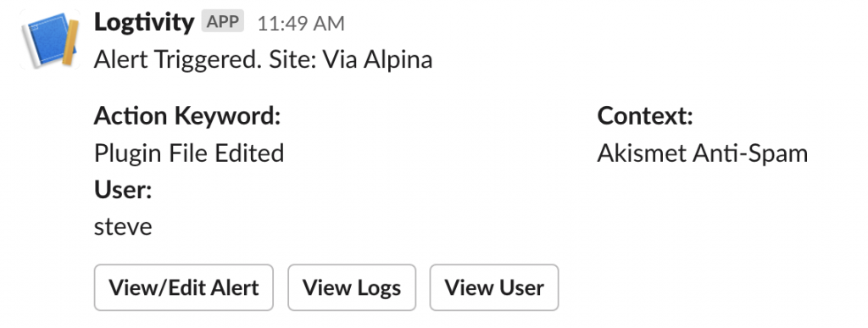The image size is (868, 328).
Task: Select the Alert Triggered message text
Action: 263,59
